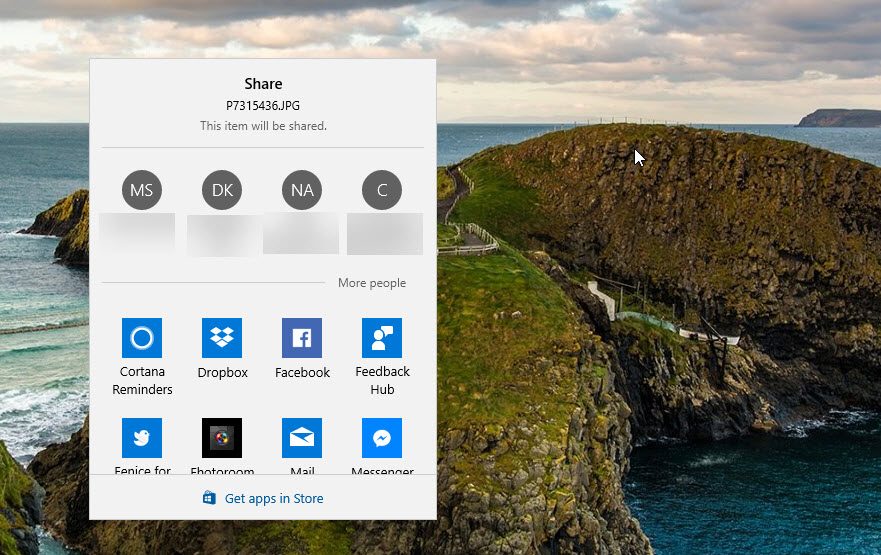Click the Store bag icon

click(x=209, y=498)
